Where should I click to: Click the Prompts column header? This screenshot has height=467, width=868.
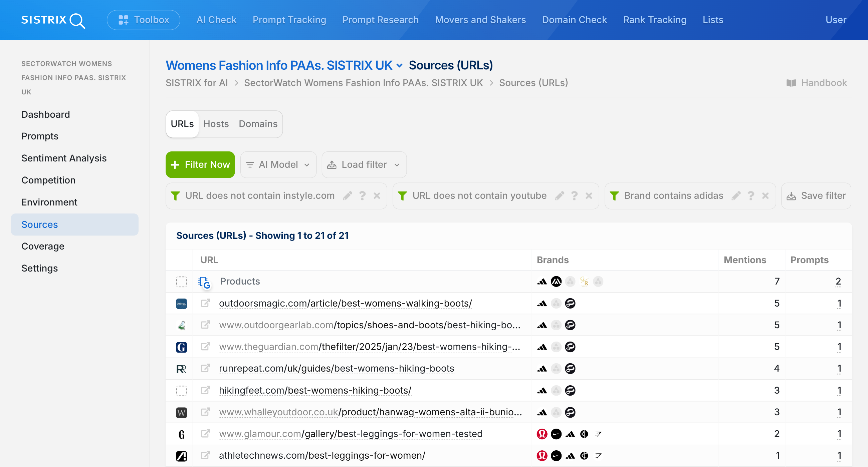[809, 260]
